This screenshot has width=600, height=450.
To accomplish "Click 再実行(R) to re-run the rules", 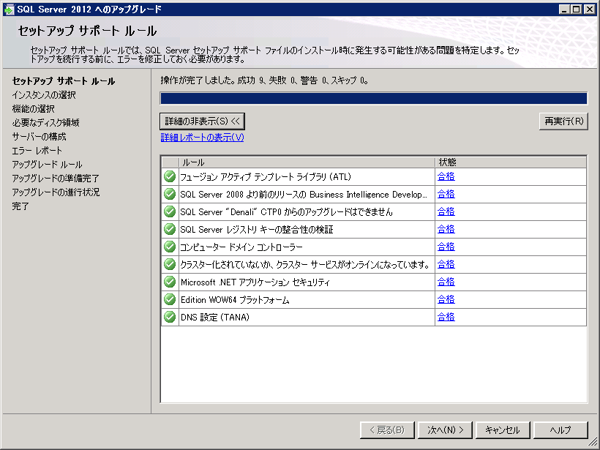I will 564,122.
